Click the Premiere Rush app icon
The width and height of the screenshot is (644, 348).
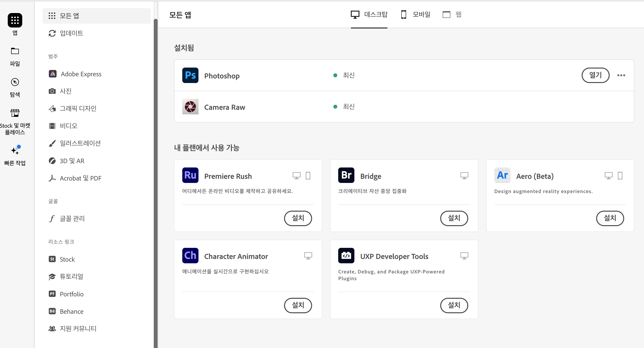[x=190, y=175]
